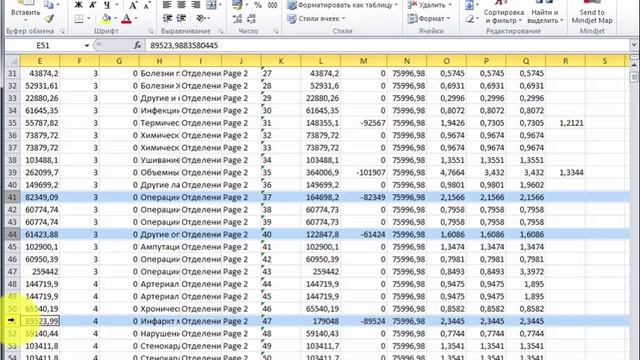Apply cell borders icon

click(x=79, y=19)
